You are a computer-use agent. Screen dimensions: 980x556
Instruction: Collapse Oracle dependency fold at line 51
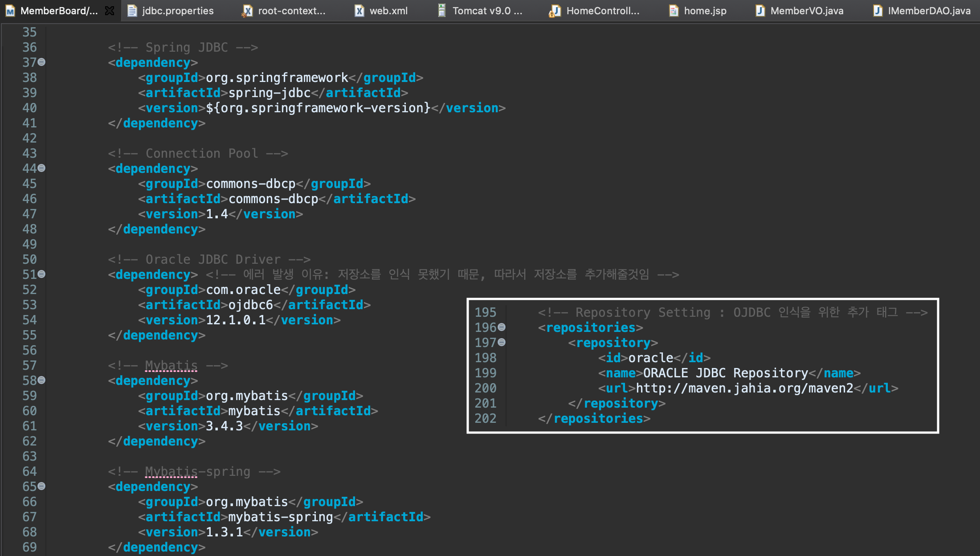coord(41,274)
